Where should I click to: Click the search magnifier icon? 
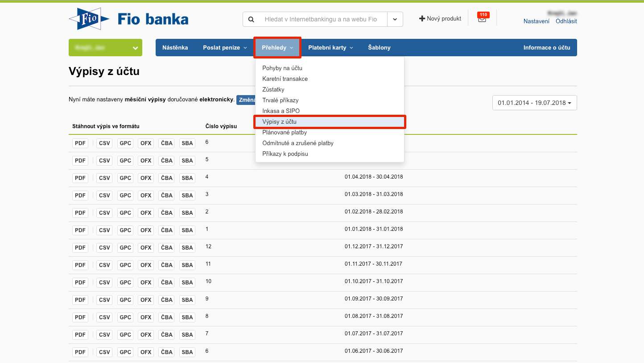[x=251, y=19]
